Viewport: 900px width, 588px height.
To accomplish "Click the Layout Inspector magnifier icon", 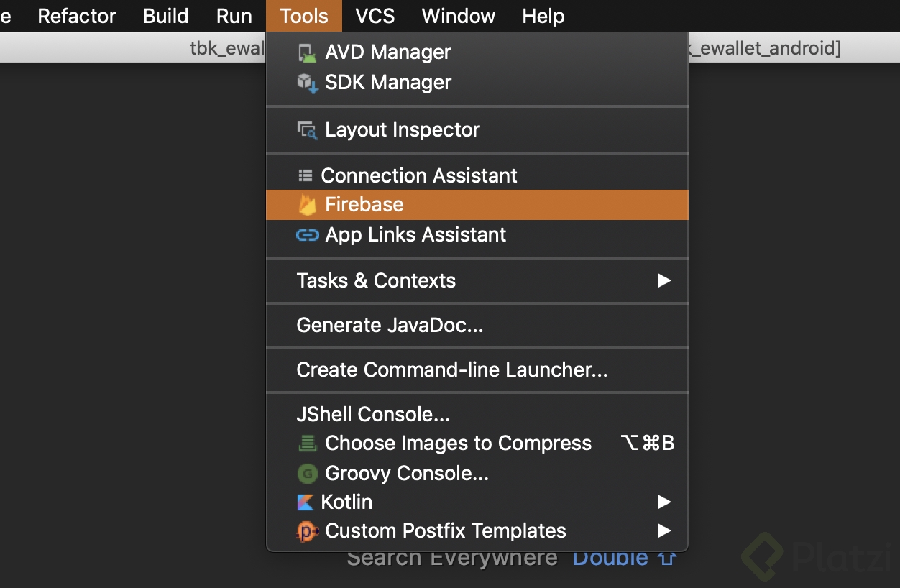I will (x=307, y=130).
